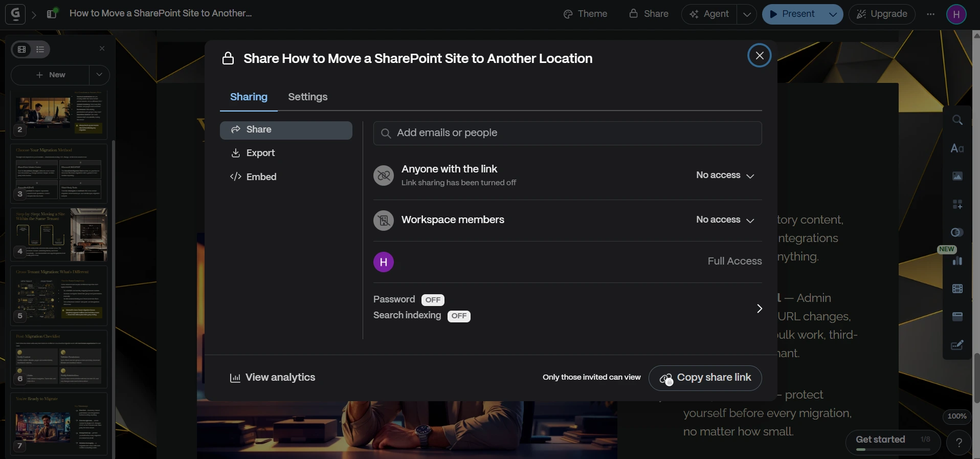Open add blocks grid tool

pos(957,205)
